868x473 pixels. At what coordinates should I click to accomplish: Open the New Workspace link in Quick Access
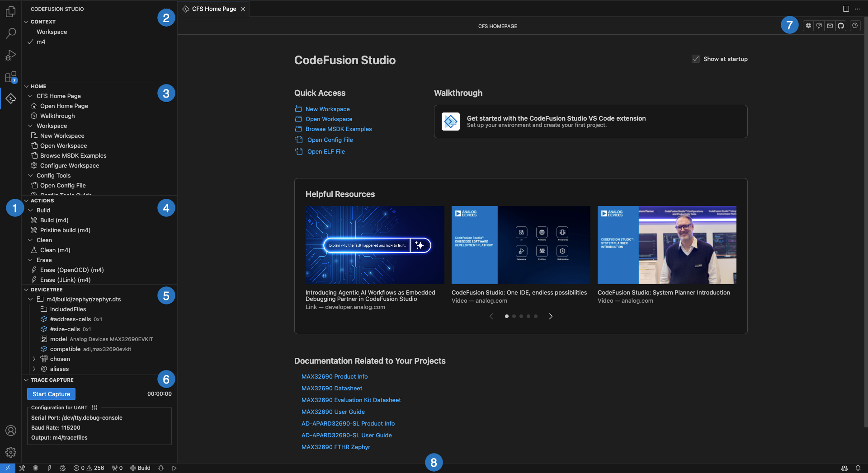[327, 109]
